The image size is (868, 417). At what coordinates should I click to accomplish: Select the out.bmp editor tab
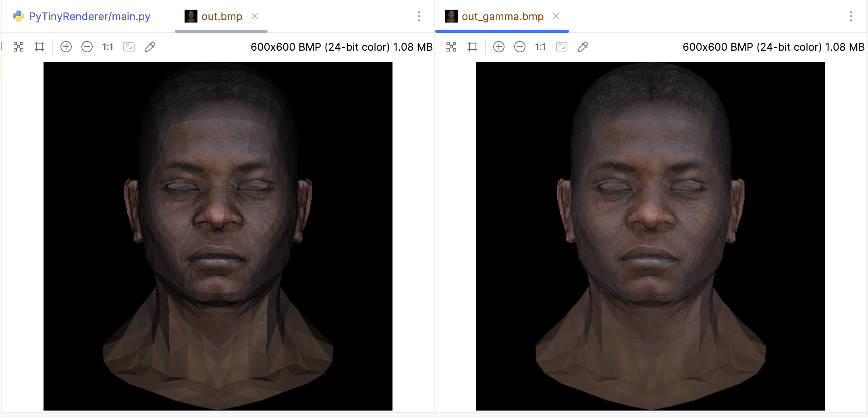221,16
